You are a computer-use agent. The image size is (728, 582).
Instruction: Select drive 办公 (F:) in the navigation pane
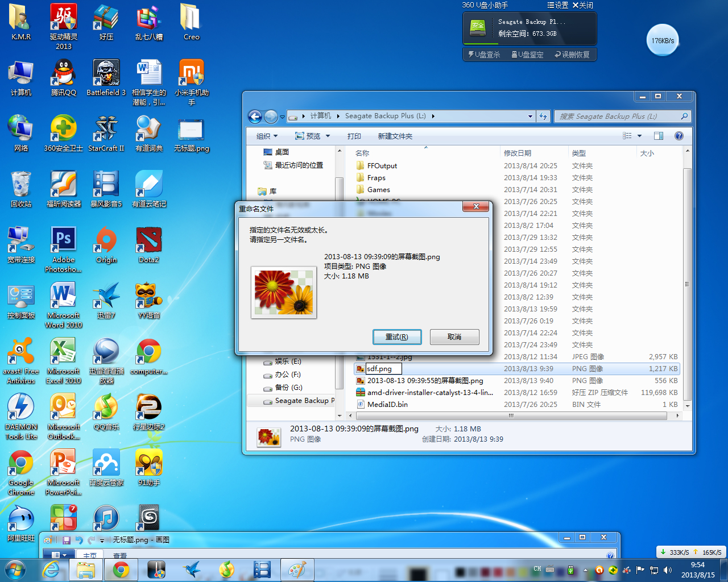pyautogui.click(x=288, y=375)
